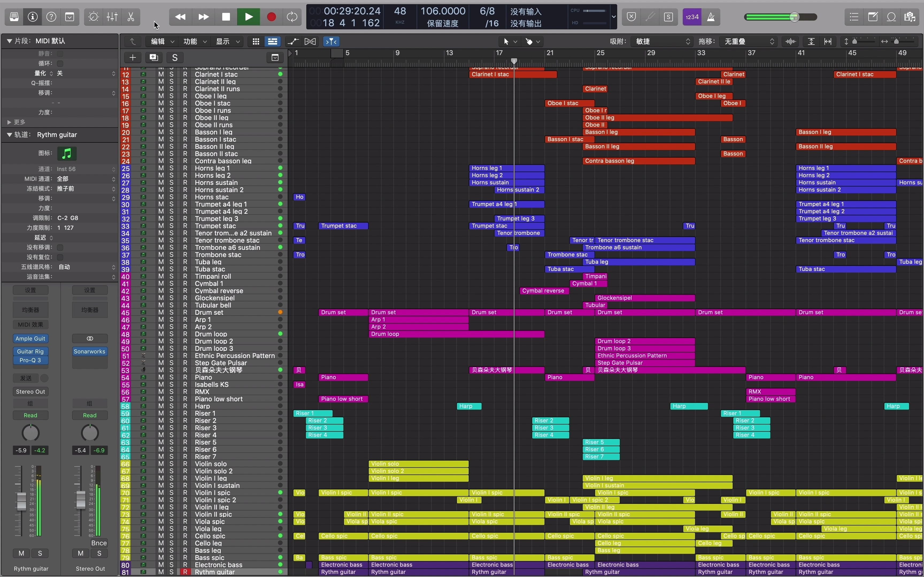Screen dimensions: 924x577
Task: Solo the Harp track
Action: (x=171, y=406)
